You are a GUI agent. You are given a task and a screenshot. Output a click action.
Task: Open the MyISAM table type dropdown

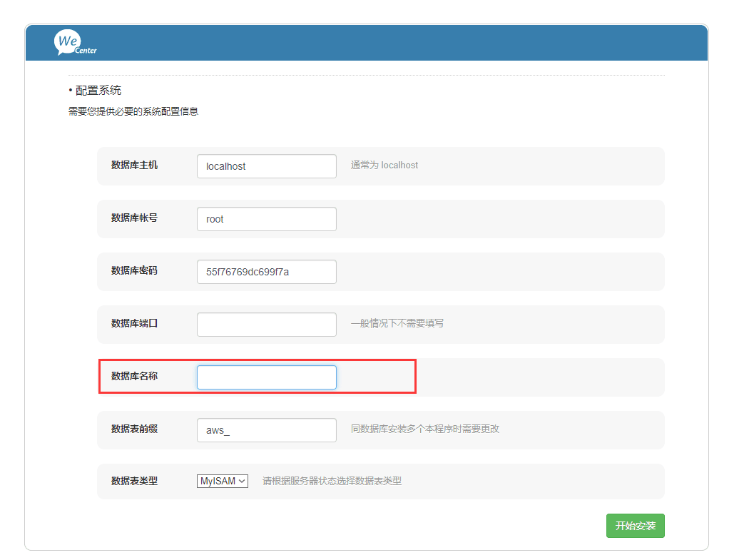click(222, 481)
